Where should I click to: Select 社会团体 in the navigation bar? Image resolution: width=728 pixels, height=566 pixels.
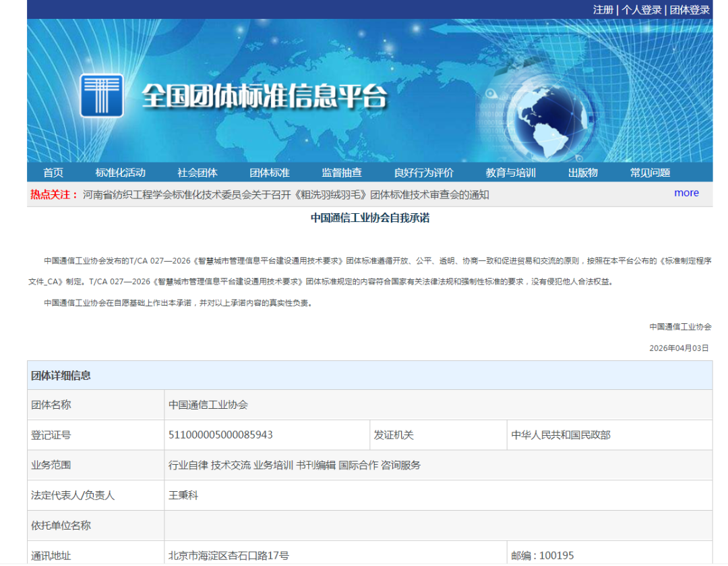(198, 173)
